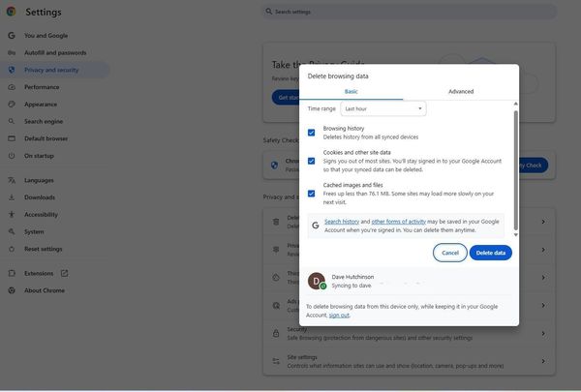Click Dave Hutchinson's profile avatar
The image size is (581, 392).
pyautogui.click(x=317, y=281)
